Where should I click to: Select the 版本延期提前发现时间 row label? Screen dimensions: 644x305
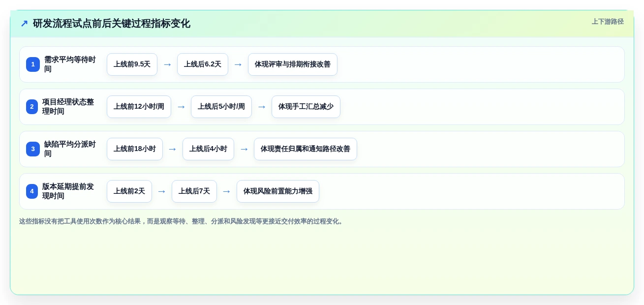point(68,191)
